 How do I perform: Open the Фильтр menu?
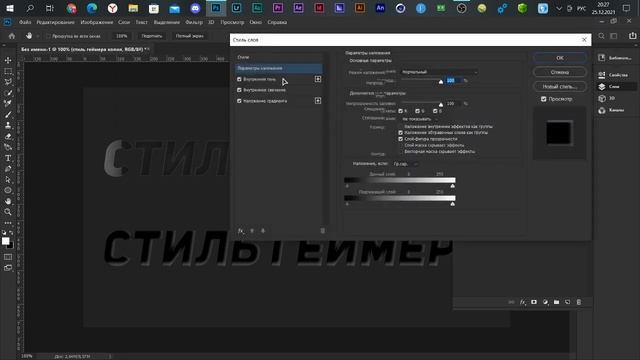[194, 22]
